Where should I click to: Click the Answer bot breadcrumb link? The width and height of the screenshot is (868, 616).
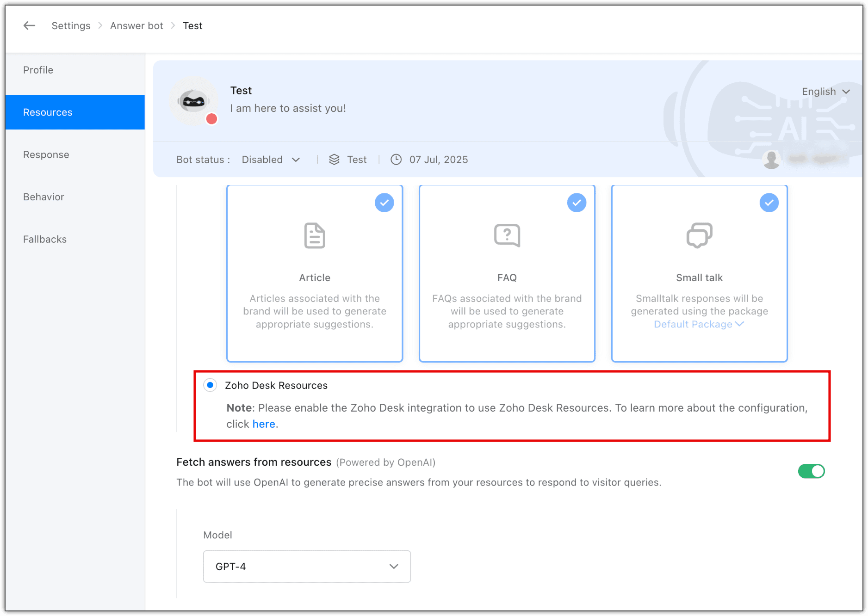(x=136, y=26)
